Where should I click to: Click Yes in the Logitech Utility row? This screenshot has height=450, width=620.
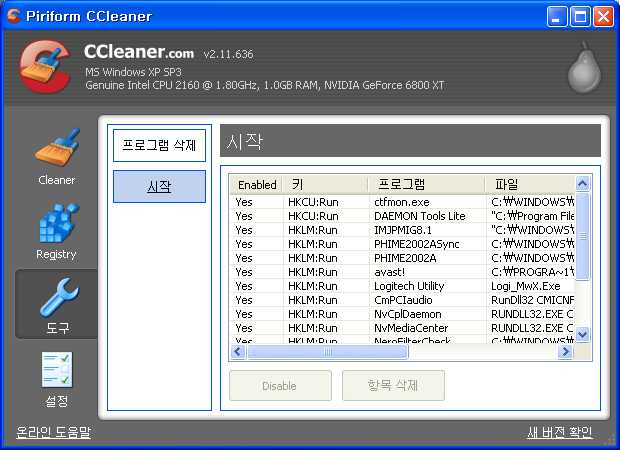click(244, 286)
